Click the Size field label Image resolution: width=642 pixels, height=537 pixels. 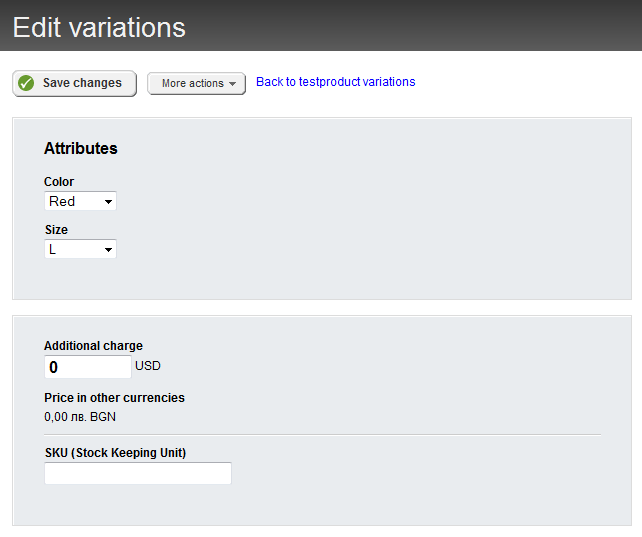coord(56,230)
